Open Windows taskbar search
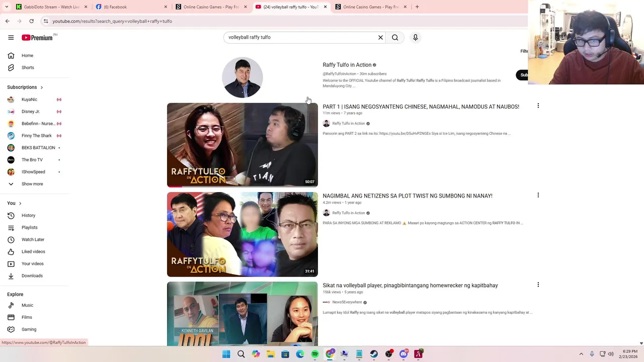This screenshot has height=362, width=644. 241,354
